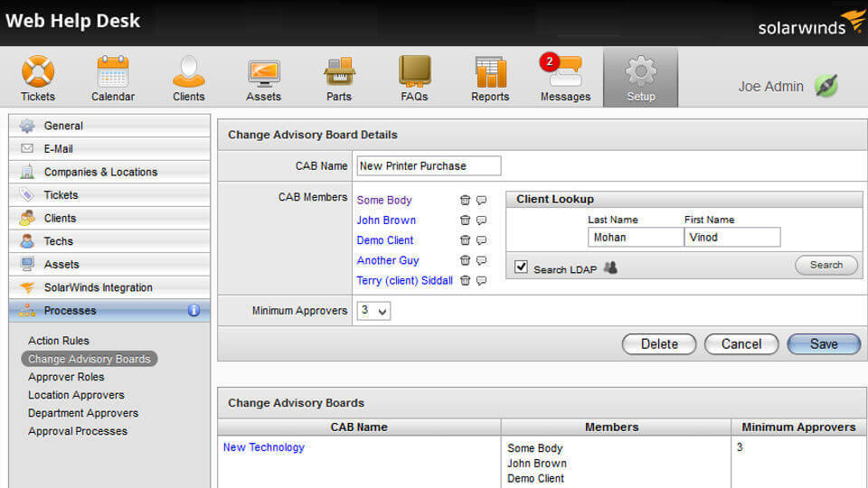
Task: Open Some Body member link
Action: pos(384,201)
